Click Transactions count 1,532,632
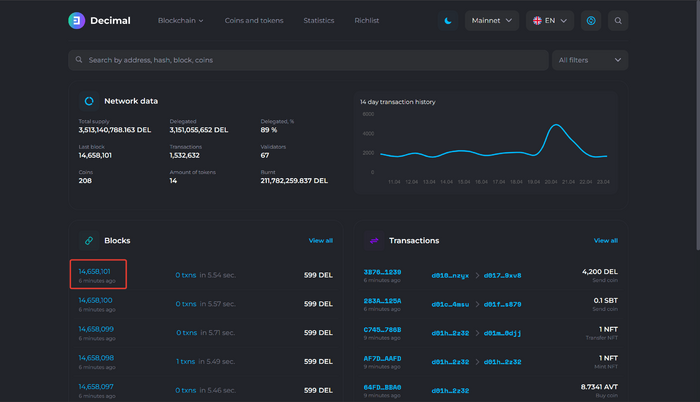 pos(184,155)
